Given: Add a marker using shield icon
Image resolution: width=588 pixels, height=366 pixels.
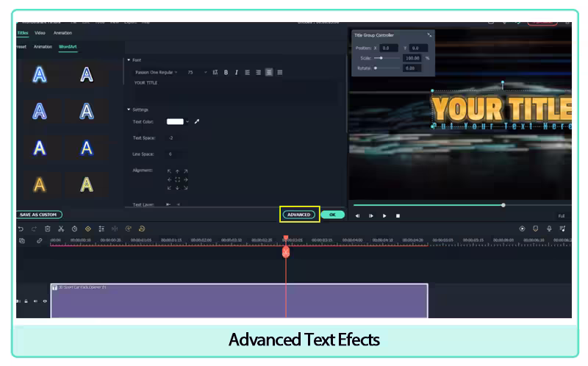Looking at the screenshot, I should click(x=536, y=229).
